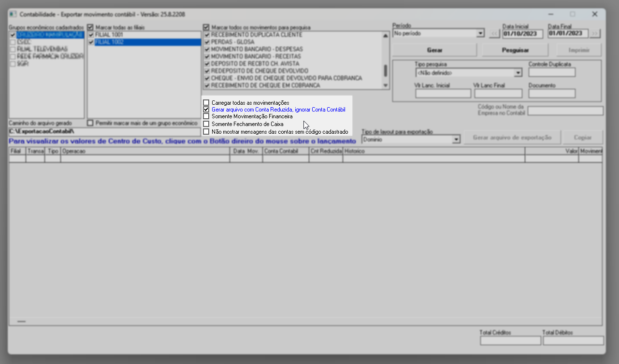Screen dimensions: 619x364
Task: Enable 'Somente Fechamento de Caixa' checkbox
Action: pyautogui.click(x=206, y=124)
